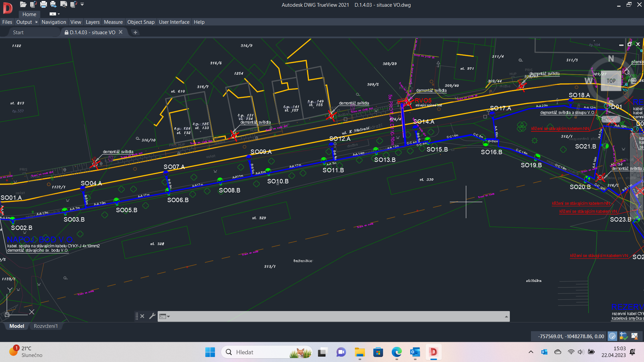Click the plus button for a new drawing tab
The width and height of the screenshot is (644, 362).
click(x=136, y=32)
